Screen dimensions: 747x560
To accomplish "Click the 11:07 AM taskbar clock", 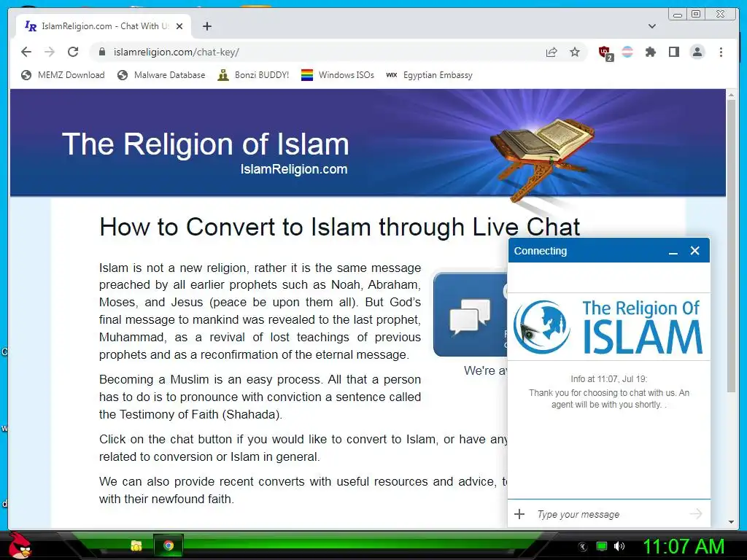I will tap(684, 546).
